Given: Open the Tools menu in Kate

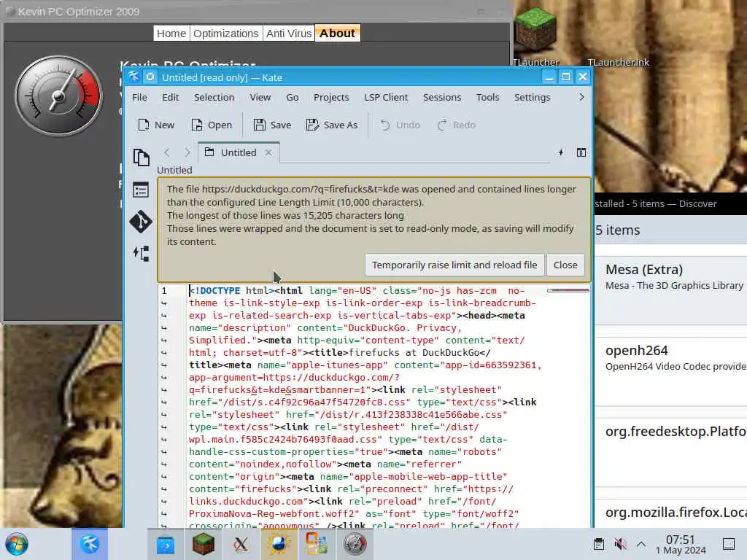Looking at the screenshot, I should (488, 97).
